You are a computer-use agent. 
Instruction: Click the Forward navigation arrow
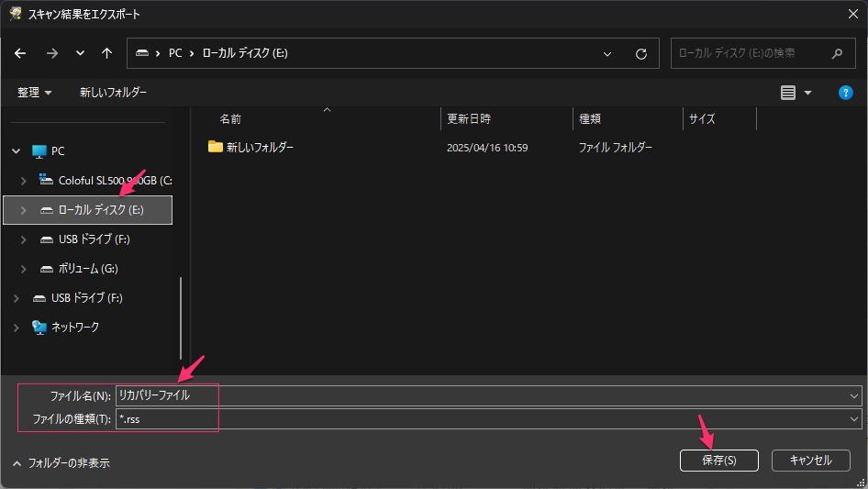51,53
